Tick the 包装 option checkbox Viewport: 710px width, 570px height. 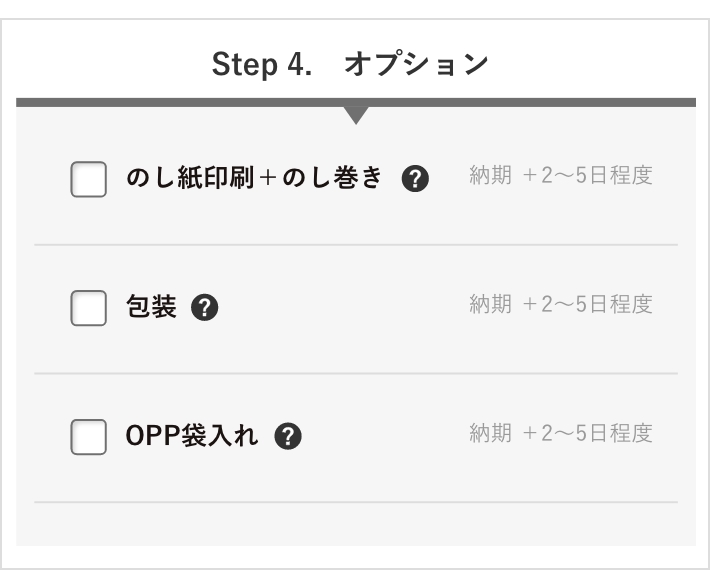click(x=89, y=308)
